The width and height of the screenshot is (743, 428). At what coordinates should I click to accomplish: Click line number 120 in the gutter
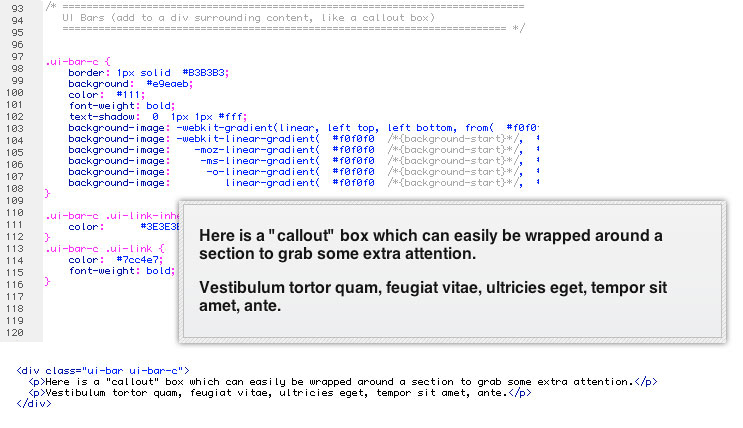[x=15, y=333]
